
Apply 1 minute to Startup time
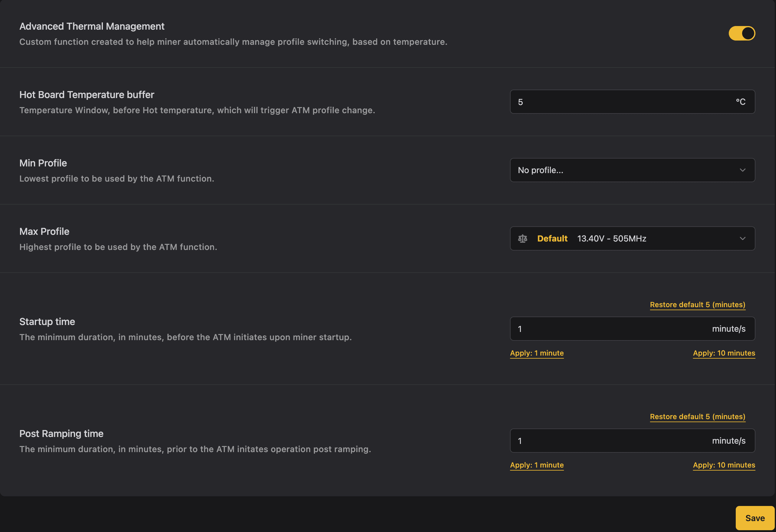tap(537, 353)
